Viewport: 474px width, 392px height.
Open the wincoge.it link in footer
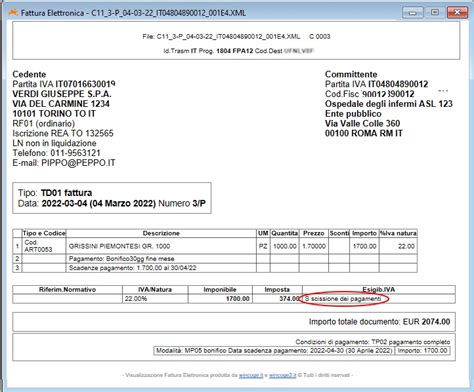(251, 375)
